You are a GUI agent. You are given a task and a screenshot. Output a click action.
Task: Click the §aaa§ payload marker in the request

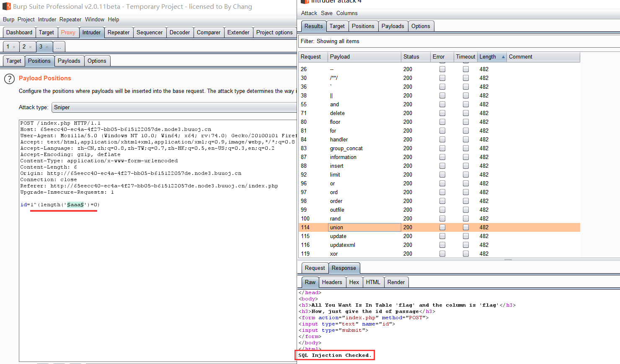point(75,205)
